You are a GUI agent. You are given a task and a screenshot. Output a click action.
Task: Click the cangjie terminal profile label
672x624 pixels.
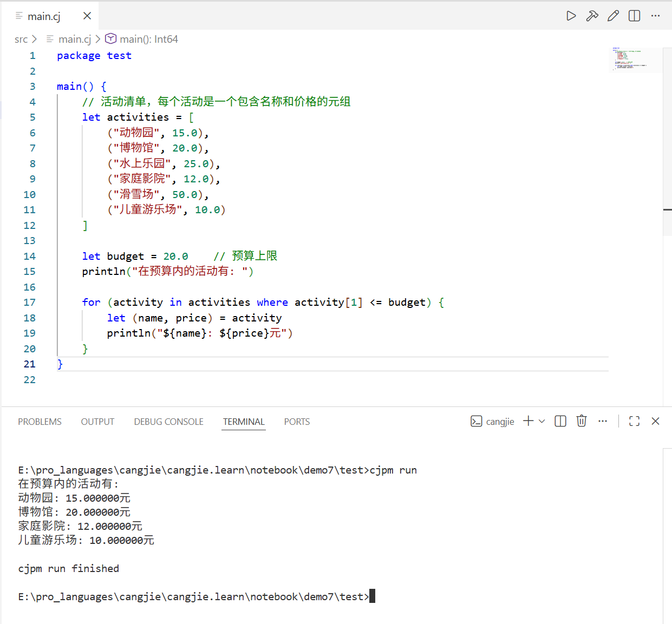(x=500, y=422)
